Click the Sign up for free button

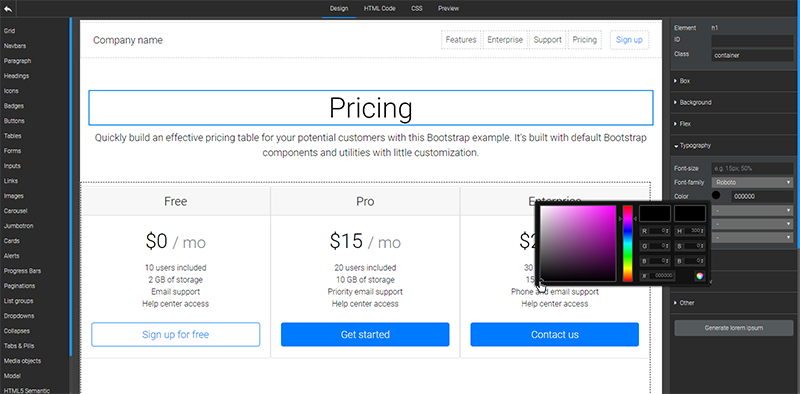click(176, 335)
